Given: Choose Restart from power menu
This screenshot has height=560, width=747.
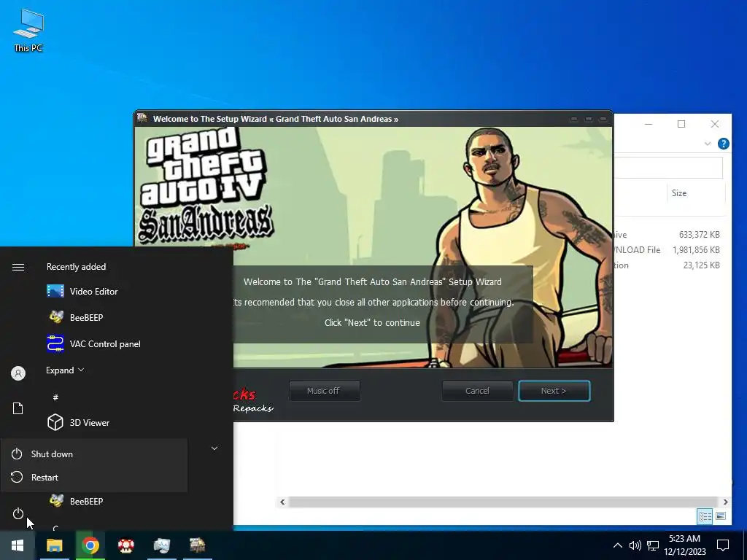Looking at the screenshot, I should click(x=94, y=477).
